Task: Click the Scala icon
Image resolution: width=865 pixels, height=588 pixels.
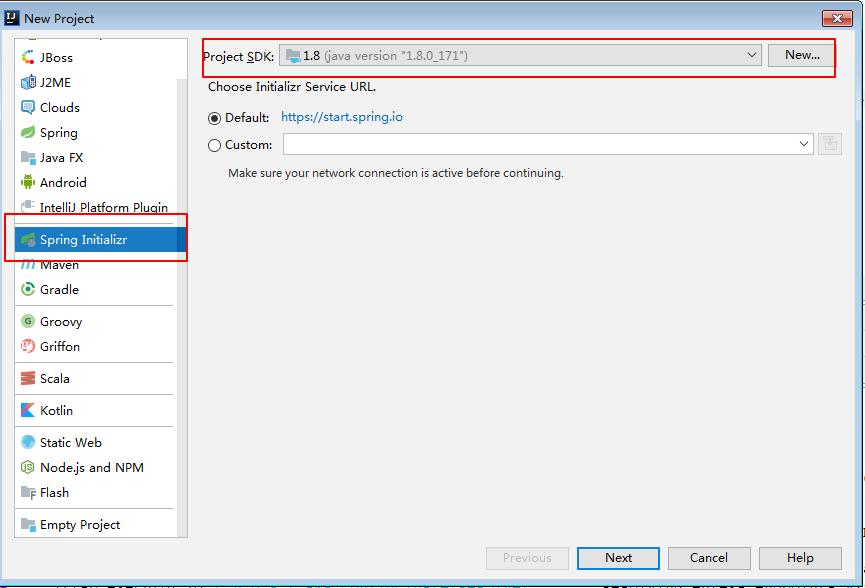Action: pyautogui.click(x=28, y=378)
